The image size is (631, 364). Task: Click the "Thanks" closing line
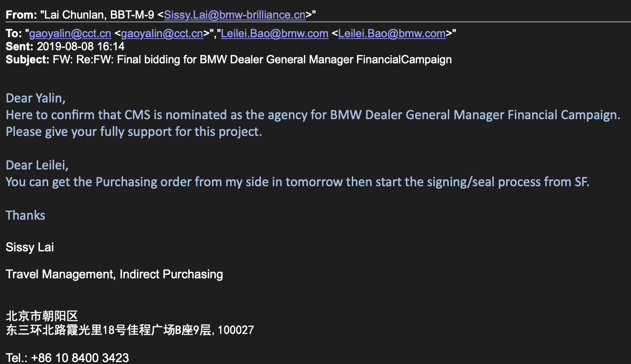pyautogui.click(x=26, y=216)
